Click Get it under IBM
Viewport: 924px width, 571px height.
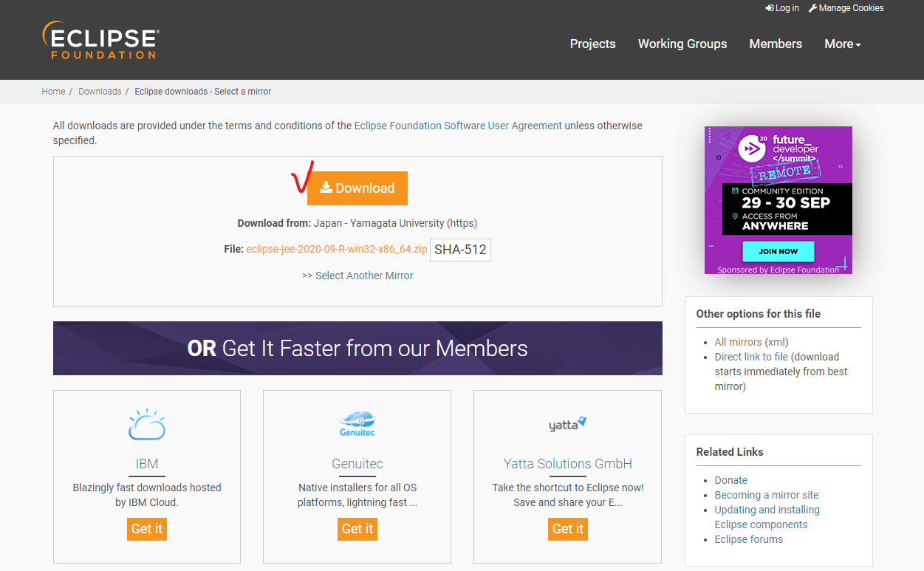coord(147,529)
